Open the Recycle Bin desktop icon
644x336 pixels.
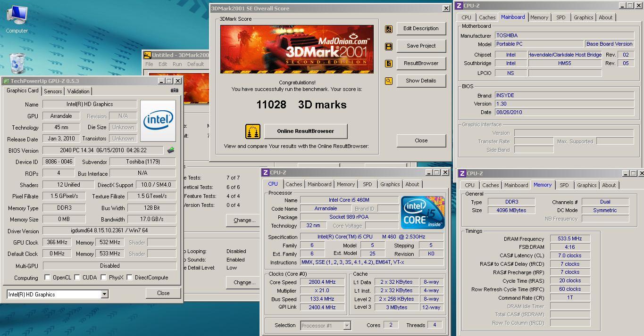[17, 63]
